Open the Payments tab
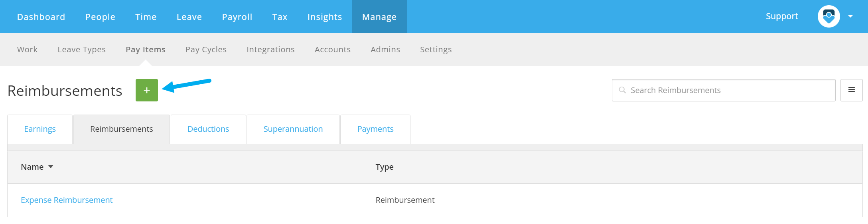The width and height of the screenshot is (868, 224). pyautogui.click(x=375, y=129)
